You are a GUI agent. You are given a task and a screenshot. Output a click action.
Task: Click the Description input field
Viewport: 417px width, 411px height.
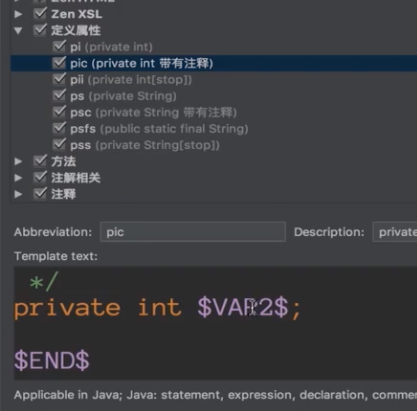pos(395,232)
